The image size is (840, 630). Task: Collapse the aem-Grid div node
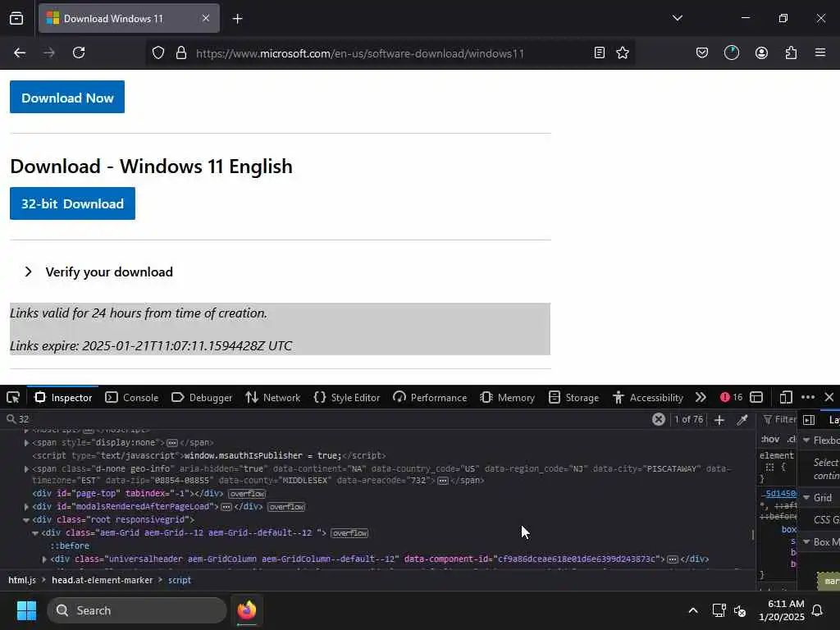coord(35,533)
